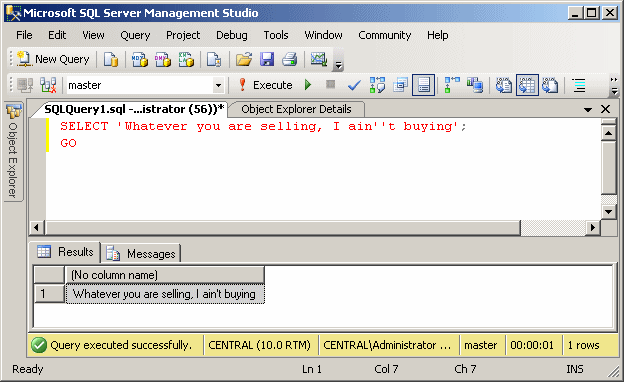Open the Activity Monitor icon
624x382 pixels.
(319, 60)
